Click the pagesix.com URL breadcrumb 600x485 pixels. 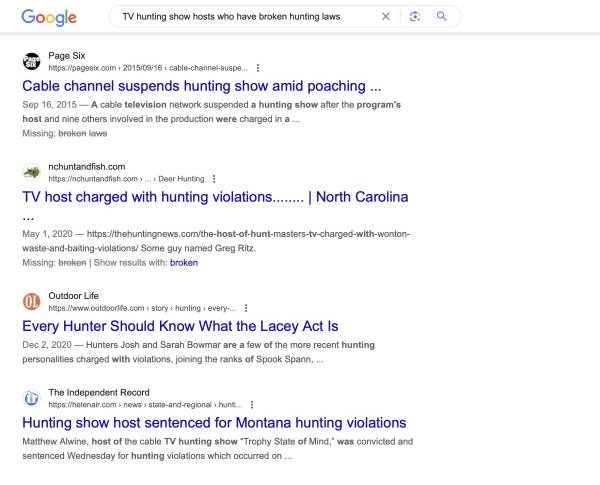pos(148,68)
